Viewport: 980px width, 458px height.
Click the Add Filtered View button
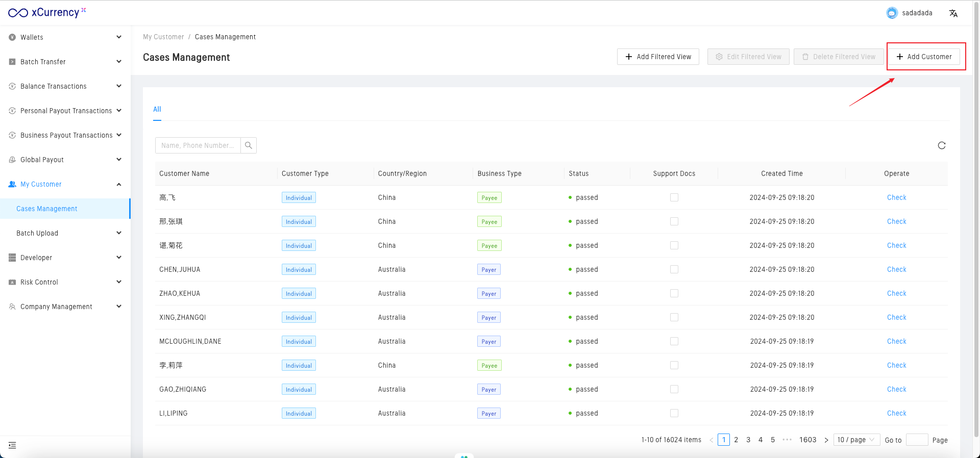click(x=658, y=57)
